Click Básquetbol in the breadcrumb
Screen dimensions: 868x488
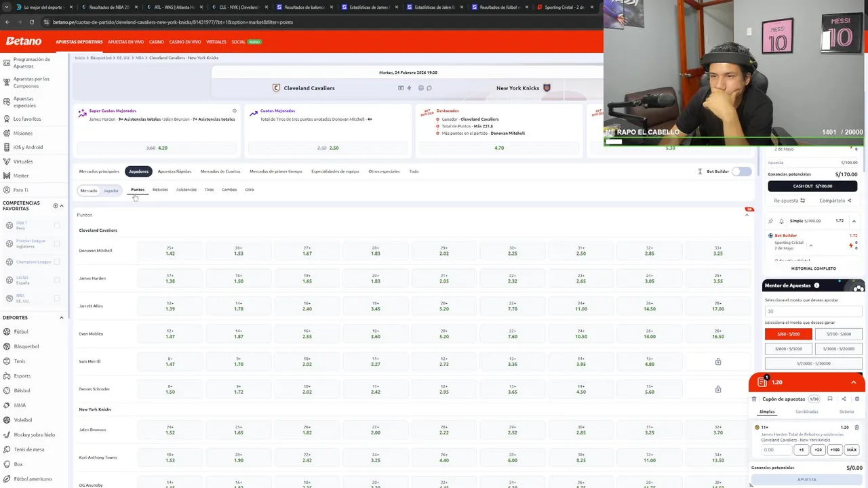(101, 58)
